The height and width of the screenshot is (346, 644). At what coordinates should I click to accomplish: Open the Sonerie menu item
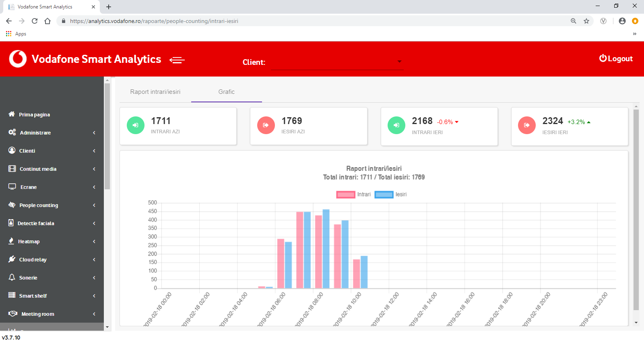coord(28,278)
